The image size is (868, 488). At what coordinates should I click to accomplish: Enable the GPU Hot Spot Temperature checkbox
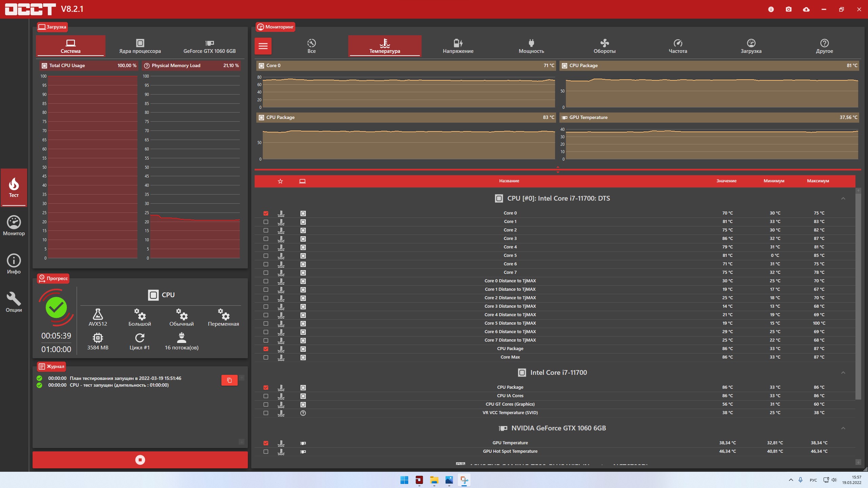[x=266, y=452]
